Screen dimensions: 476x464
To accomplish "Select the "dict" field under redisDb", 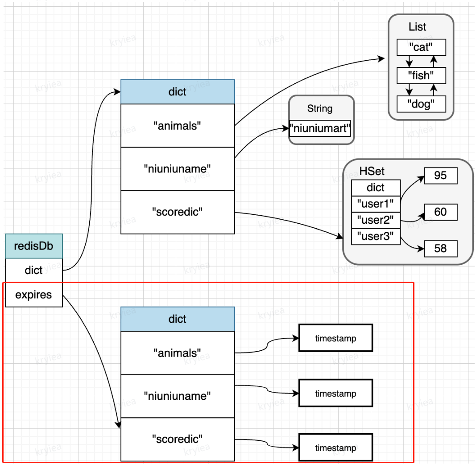I will pos(34,271).
